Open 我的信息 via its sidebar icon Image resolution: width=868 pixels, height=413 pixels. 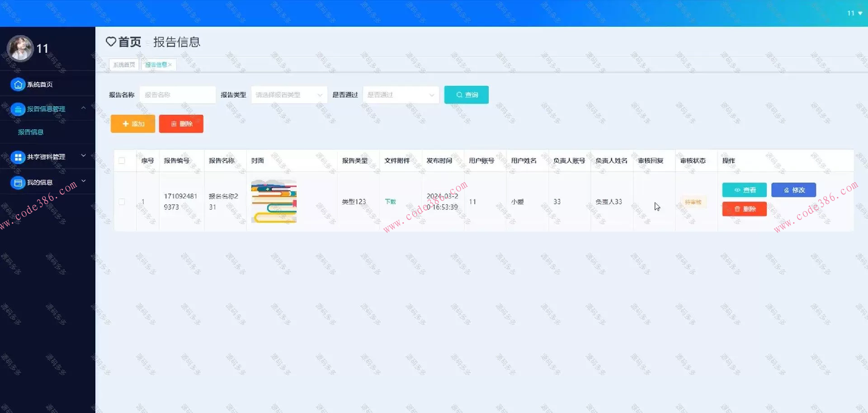(x=18, y=182)
